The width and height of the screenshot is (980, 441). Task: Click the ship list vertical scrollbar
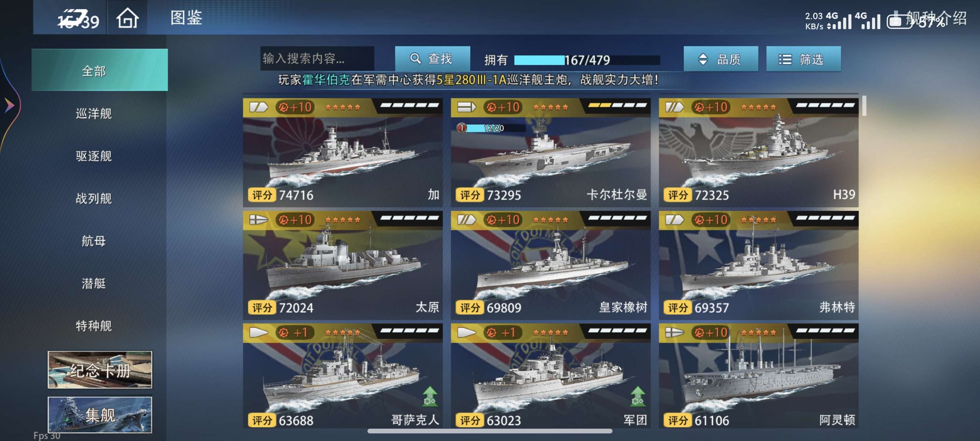864,106
